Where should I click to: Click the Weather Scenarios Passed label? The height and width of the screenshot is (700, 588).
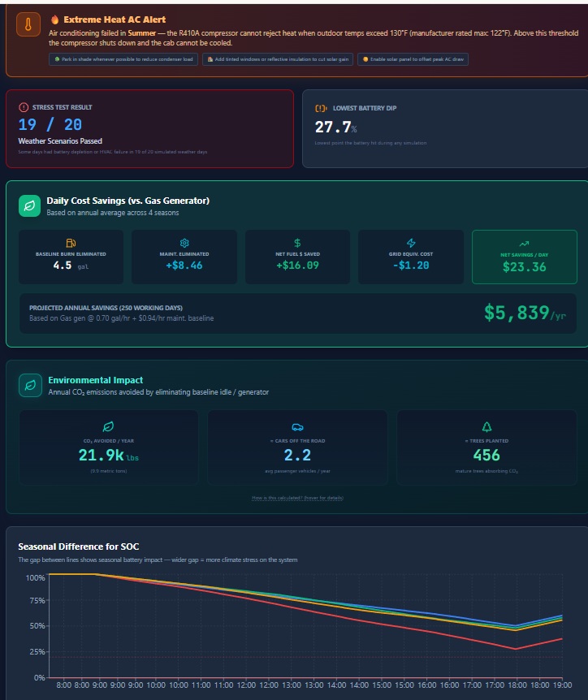click(60, 141)
